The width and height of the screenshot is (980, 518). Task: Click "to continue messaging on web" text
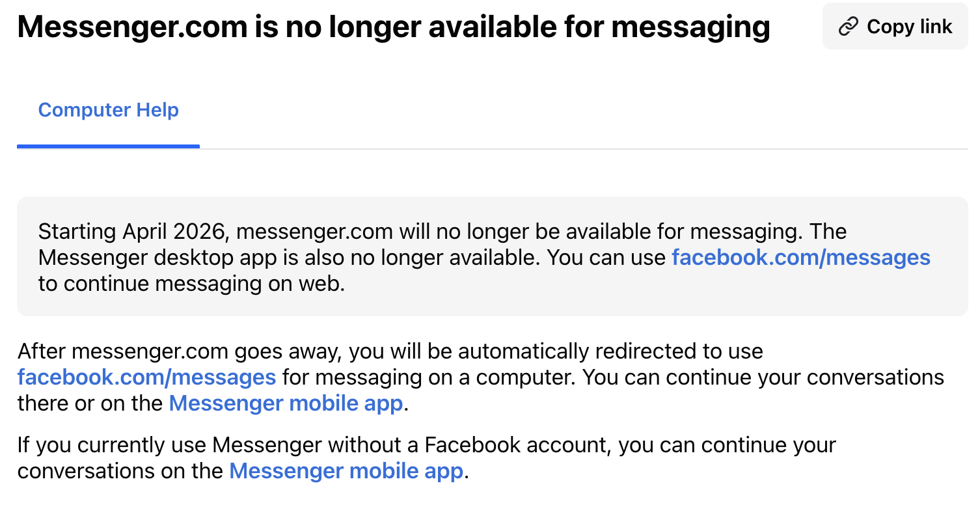coord(191,284)
